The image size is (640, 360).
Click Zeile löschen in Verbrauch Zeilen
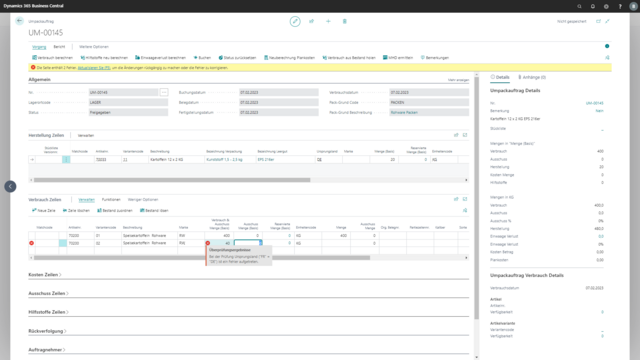click(x=76, y=211)
